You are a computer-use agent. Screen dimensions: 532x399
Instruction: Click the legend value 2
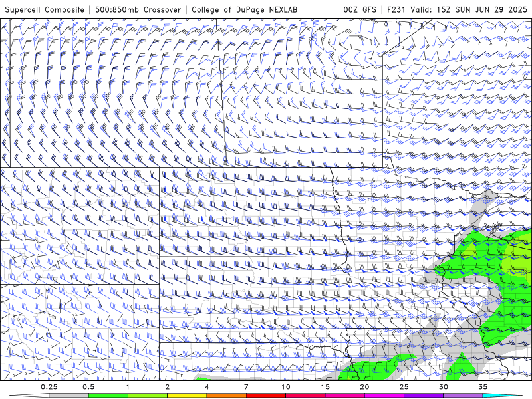pos(168,387)
